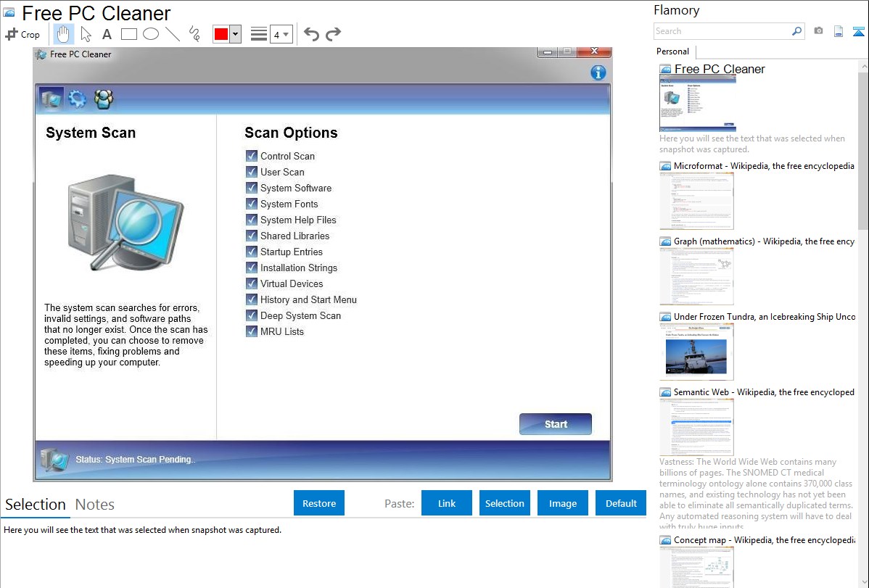The width and height of the screenshot is (869, 588).
Task: Click the camera capture icon
Action: pyautogui.click(x=818, y=31)
